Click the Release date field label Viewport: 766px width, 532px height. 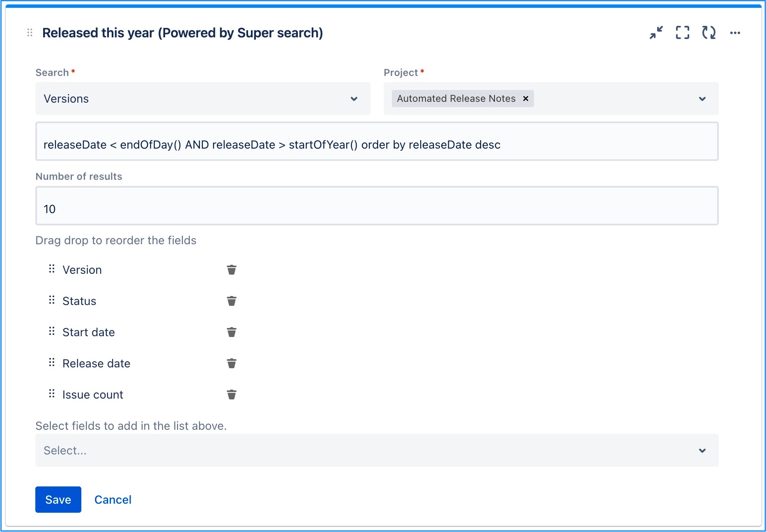point(97,363)
